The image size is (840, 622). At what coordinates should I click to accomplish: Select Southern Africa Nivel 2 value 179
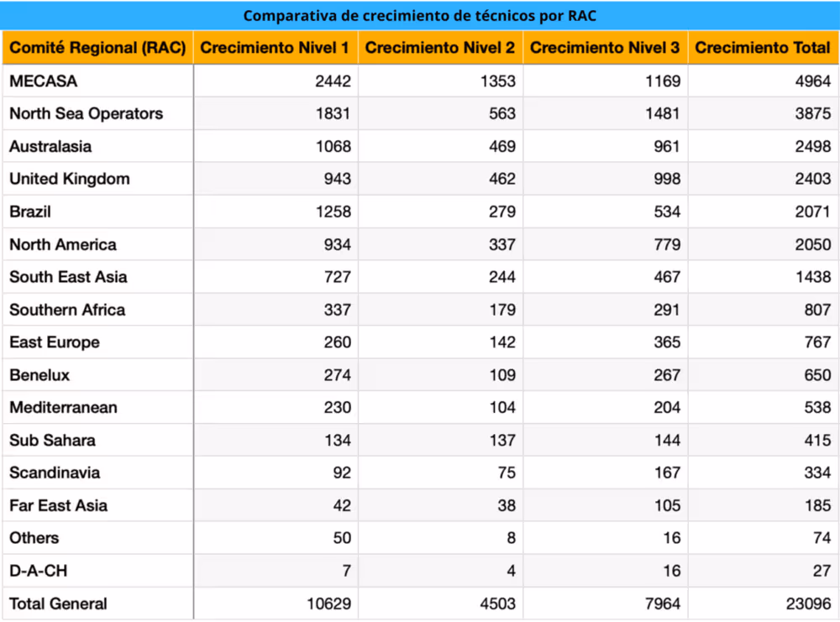tap(502, 310)
